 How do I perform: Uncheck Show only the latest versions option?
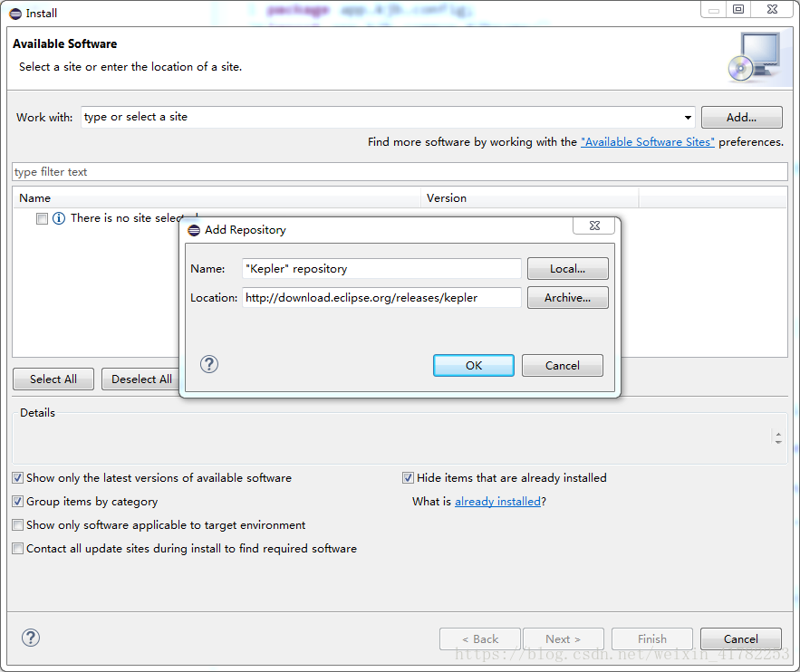(18, 478)
